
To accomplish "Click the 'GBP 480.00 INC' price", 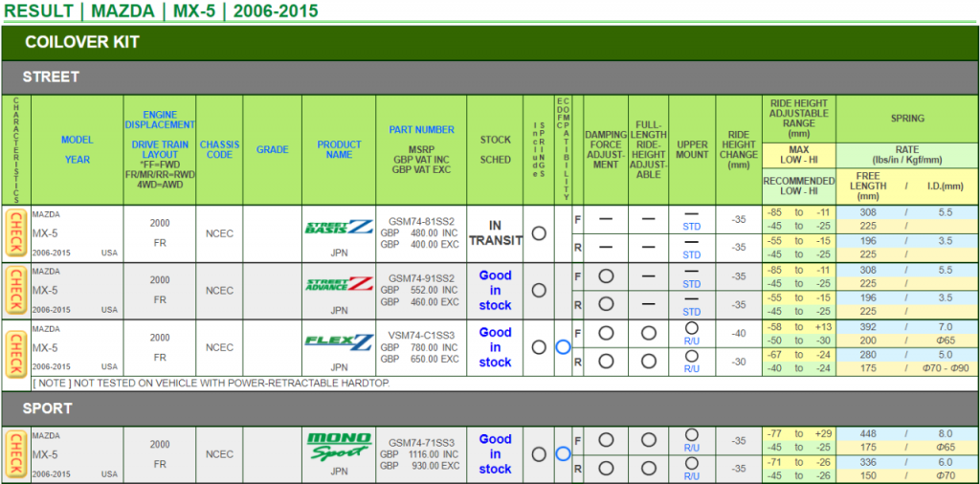I will click(419, 231).
